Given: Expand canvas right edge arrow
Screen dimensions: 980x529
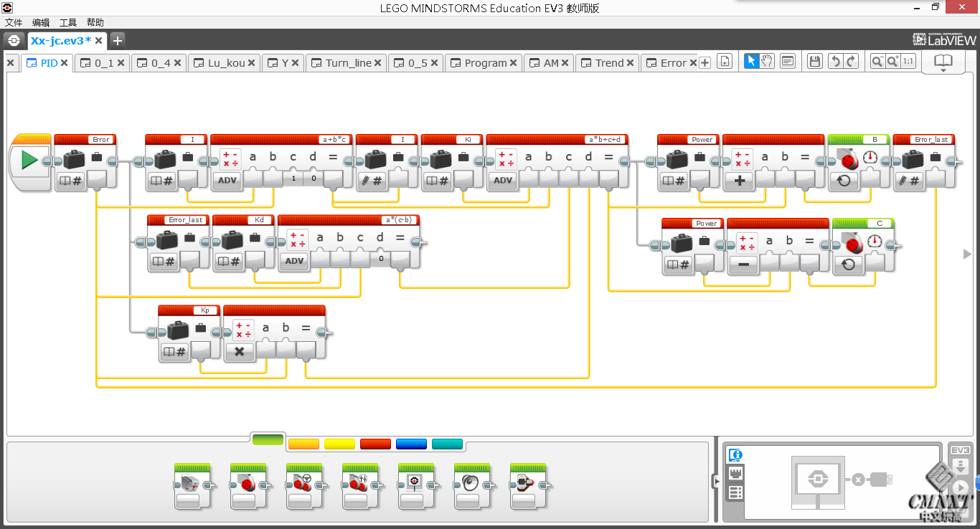Looking at the screenshot, I should click(967, 254).
